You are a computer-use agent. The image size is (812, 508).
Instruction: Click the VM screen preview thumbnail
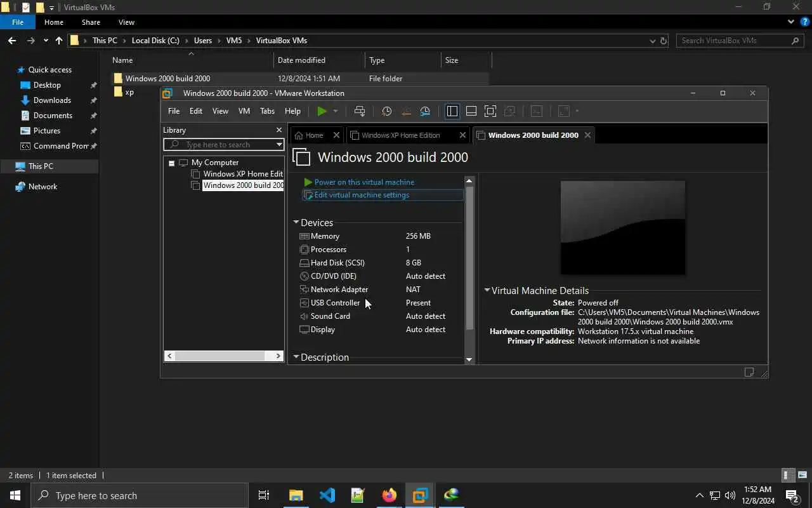[x=623, y=227]
